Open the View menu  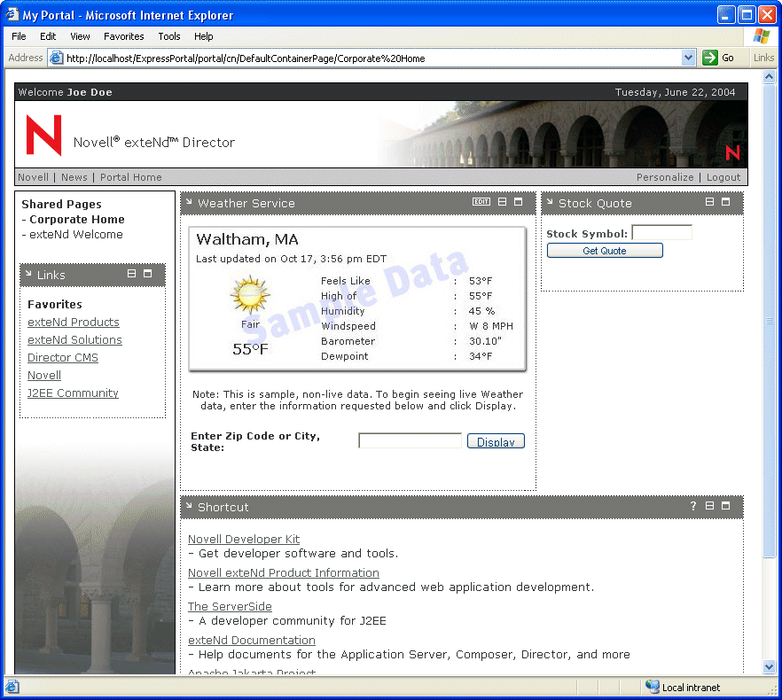pos(80,36)
